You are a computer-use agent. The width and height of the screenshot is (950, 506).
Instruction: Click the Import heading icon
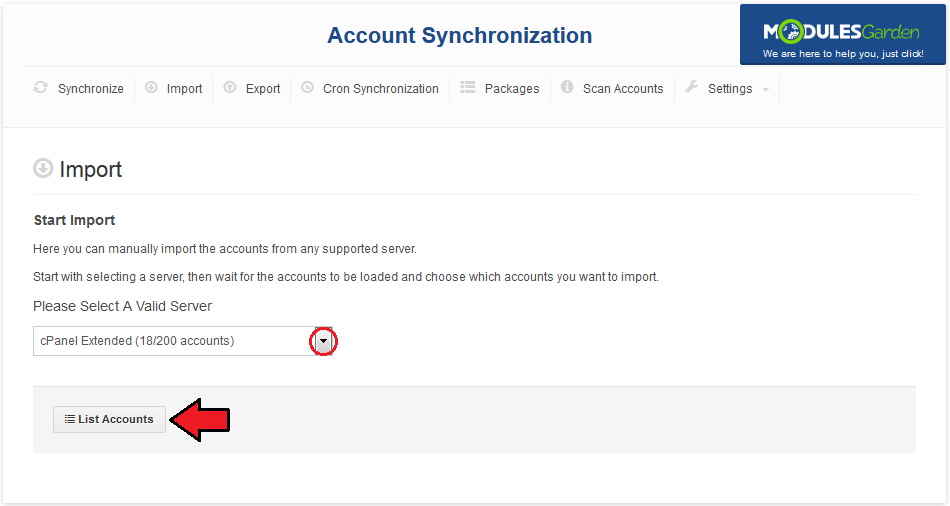point(43,168)
